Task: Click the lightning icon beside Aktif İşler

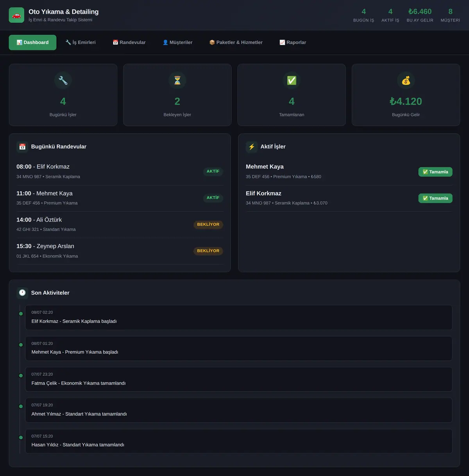Action: 252,147
